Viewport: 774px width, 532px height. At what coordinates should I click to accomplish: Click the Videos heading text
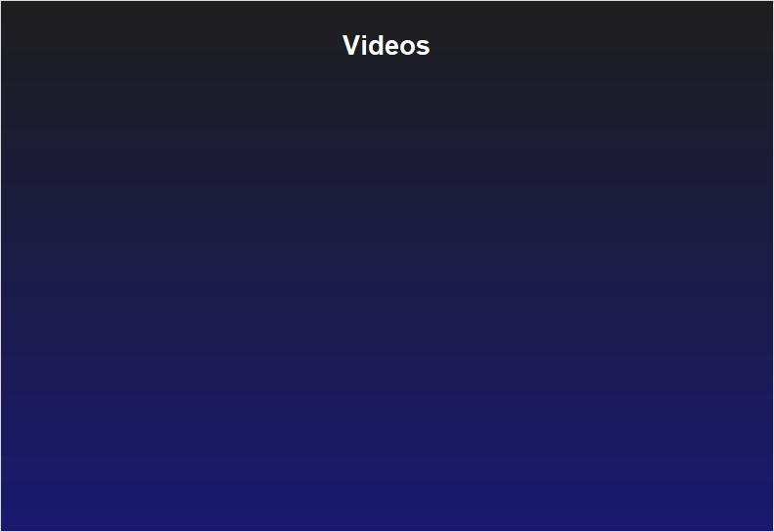(386, 45)
